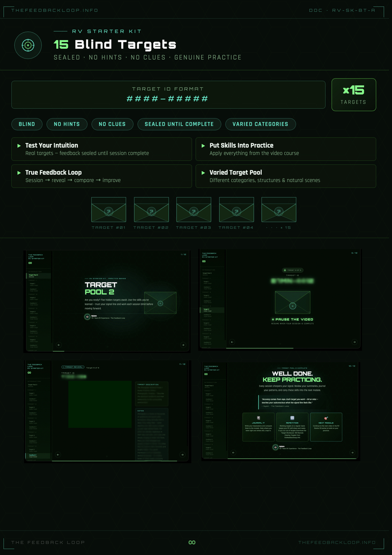Click the Test Your Intuition card
The width and height of the screenshot is (392, 555).
tap(101, 149)
